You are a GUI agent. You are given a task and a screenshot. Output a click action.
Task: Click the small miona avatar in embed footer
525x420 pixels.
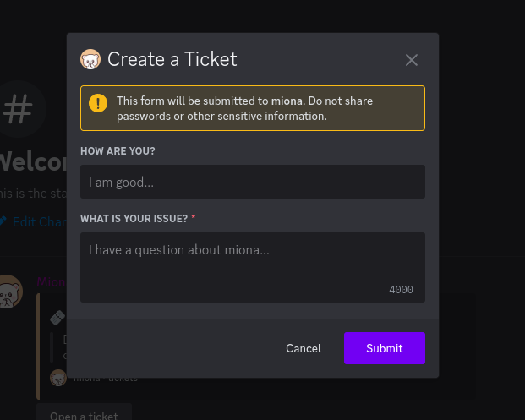coord(58,378)
